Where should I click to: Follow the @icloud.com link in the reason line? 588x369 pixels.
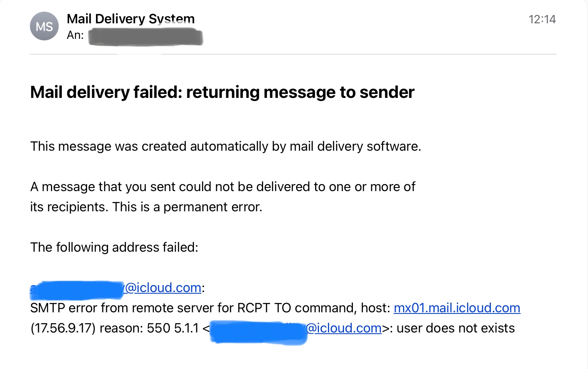point(344,328)
